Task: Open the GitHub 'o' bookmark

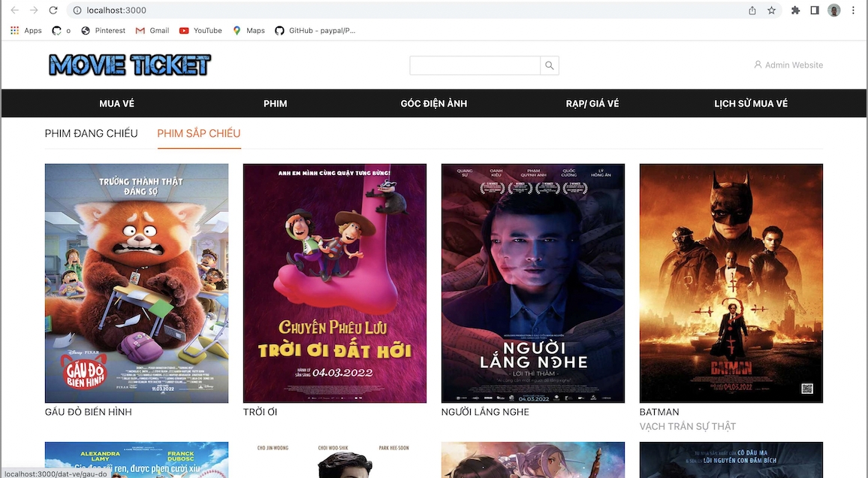Action: (x=61, y=31)
